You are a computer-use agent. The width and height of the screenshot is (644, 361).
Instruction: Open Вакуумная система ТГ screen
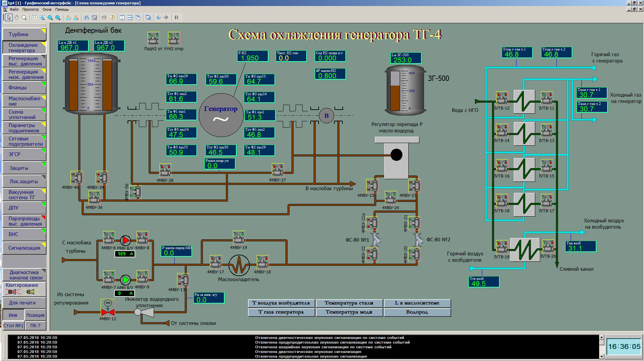pos(24,195)
